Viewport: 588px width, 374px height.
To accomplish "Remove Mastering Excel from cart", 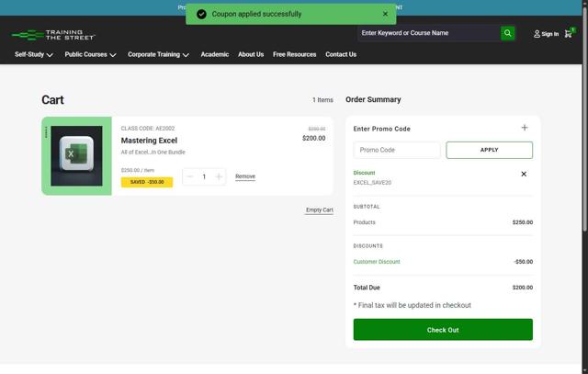I will pyautogui.click(x=245, y=176).
